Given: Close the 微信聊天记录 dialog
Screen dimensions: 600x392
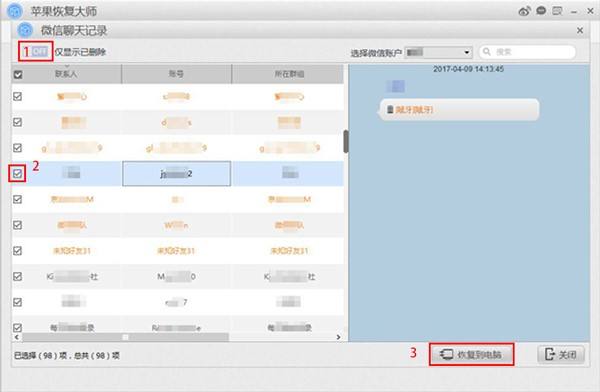Looking at the screenshot, I should pyautogui.click(x=580, y=30).
